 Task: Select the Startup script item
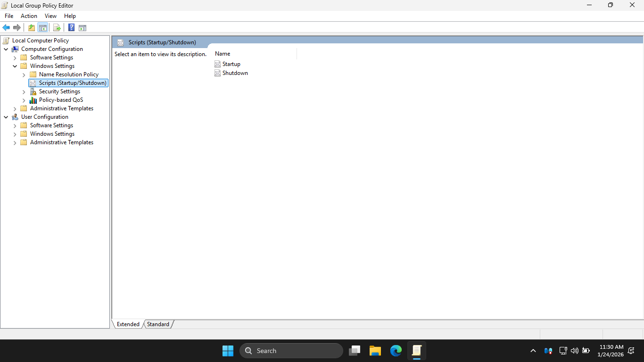coord(231,64)
